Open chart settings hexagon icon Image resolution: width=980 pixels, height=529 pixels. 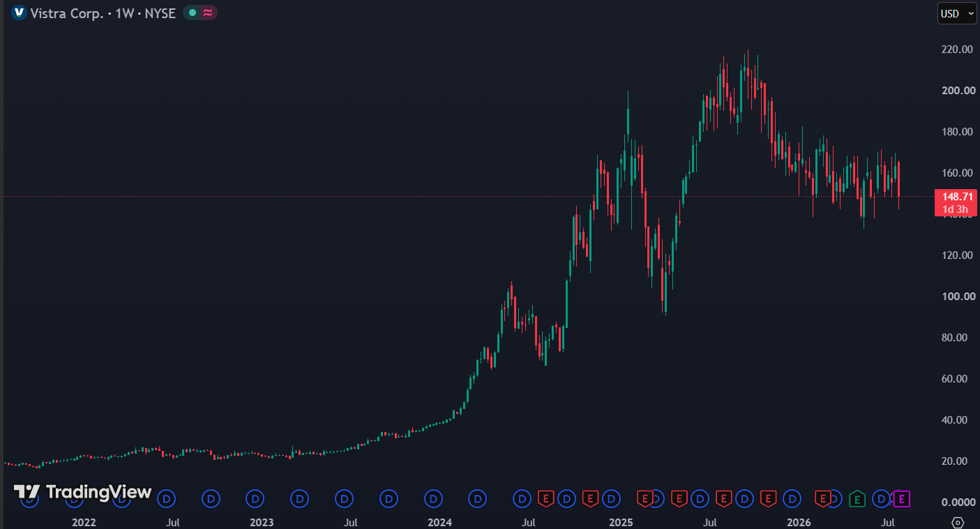pyautogui.click(x=958, y=522)
